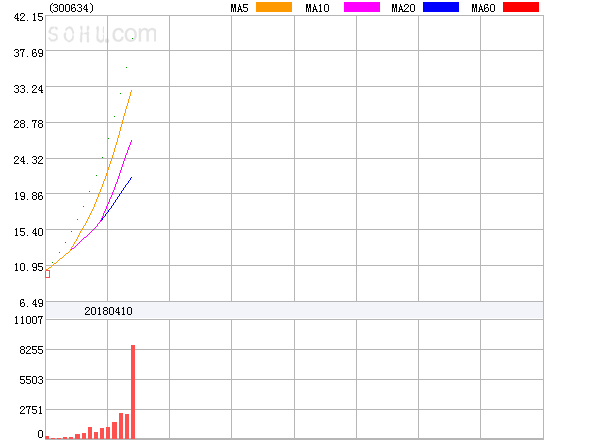Click the MA10 legend label

tap(317, 8)
